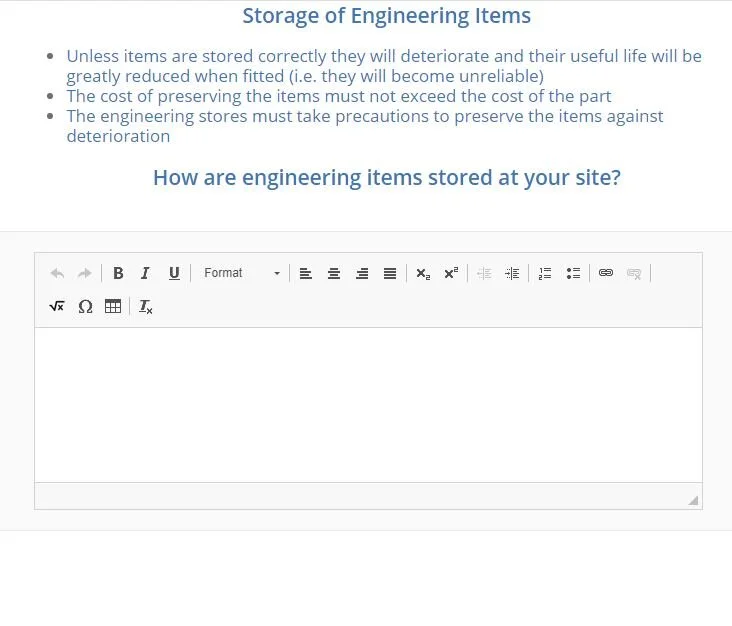Click the Increase Indent icon
The width and height of the screenshot is (732, 626).
coord(512,273)
